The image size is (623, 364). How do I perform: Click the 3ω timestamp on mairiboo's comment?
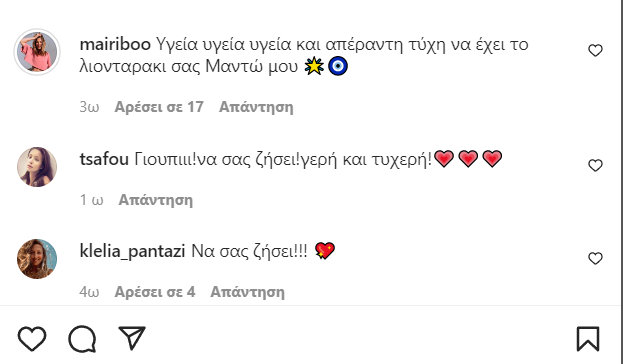(x=89, y=107)
